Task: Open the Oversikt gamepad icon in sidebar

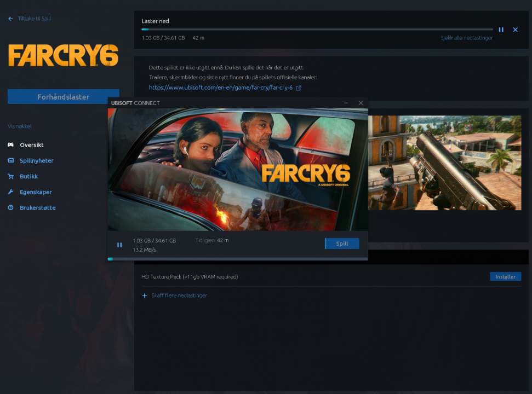Action: 11,144
